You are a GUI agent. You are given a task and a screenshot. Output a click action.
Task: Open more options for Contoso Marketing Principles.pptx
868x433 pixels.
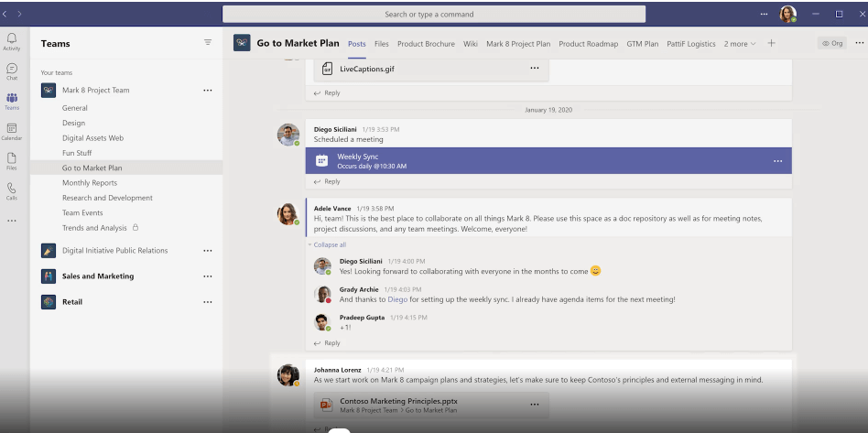[534, 405]
